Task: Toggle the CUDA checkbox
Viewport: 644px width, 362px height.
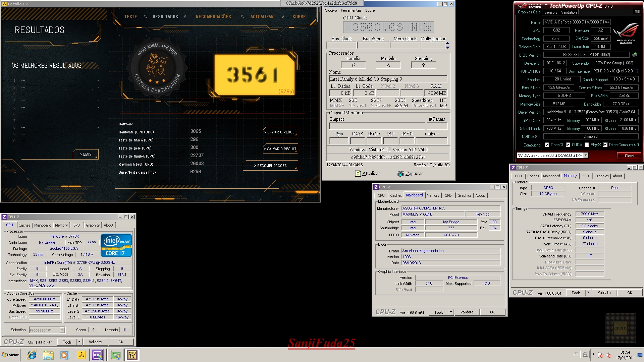Action: (x=568, y=145)
